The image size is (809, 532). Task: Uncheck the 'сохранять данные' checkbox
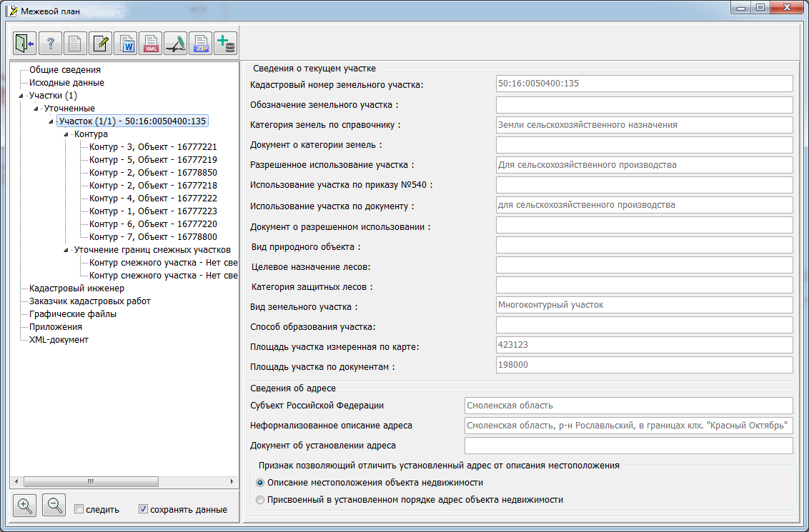144,510
